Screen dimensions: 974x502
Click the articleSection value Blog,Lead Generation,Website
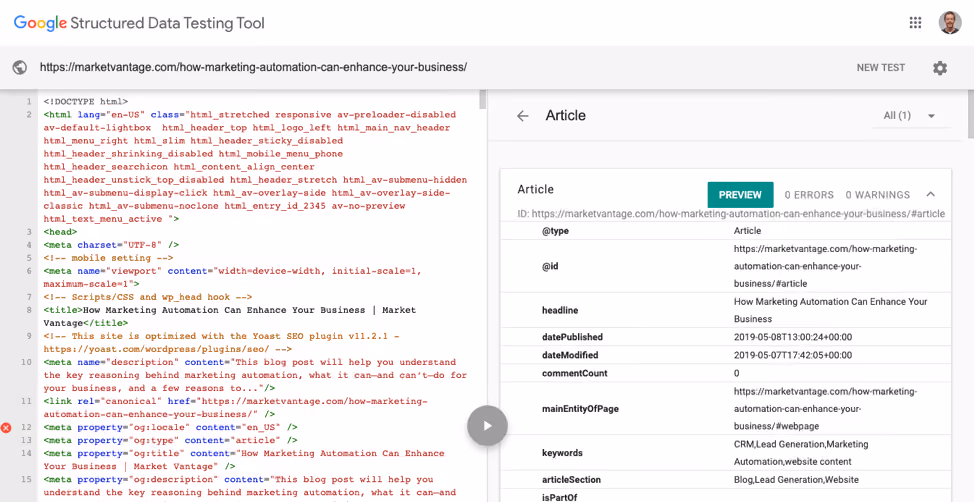click(796, 480)
